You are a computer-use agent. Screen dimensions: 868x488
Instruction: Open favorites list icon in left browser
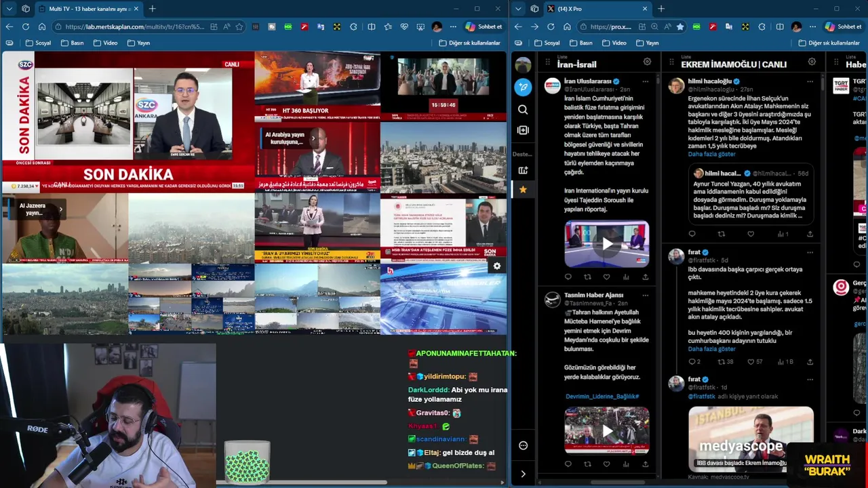tap(388, 26)
